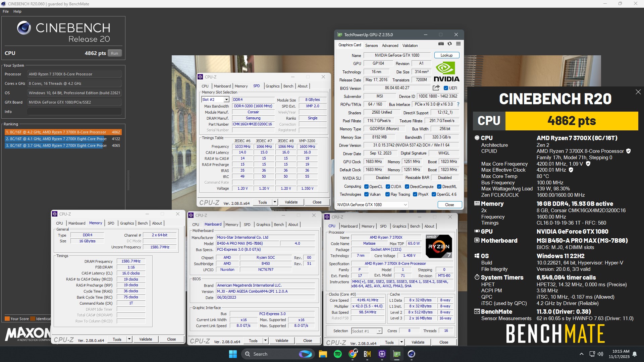Click the Lookup button in GPU-Z
The height and width of the screenshot is (362, 644).
[446, 55]
